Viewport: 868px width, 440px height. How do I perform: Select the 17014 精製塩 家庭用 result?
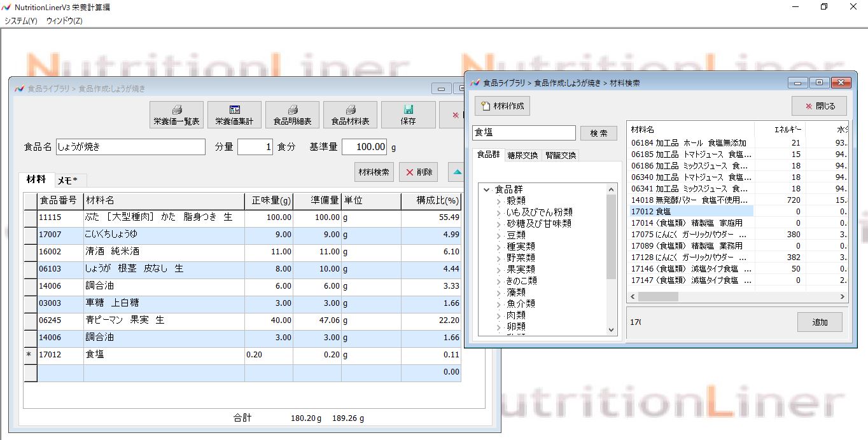tap(692, 223)
